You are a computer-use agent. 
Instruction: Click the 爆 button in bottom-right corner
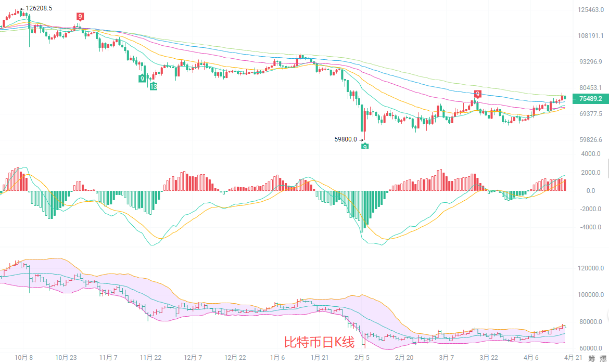click(603, 358)
